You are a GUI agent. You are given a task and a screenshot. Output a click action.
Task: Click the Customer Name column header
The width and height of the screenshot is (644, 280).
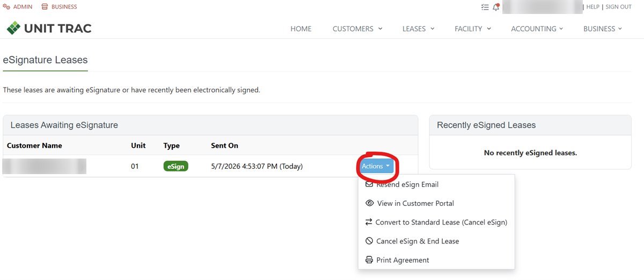pyautogui.click(x=34, y=146)
